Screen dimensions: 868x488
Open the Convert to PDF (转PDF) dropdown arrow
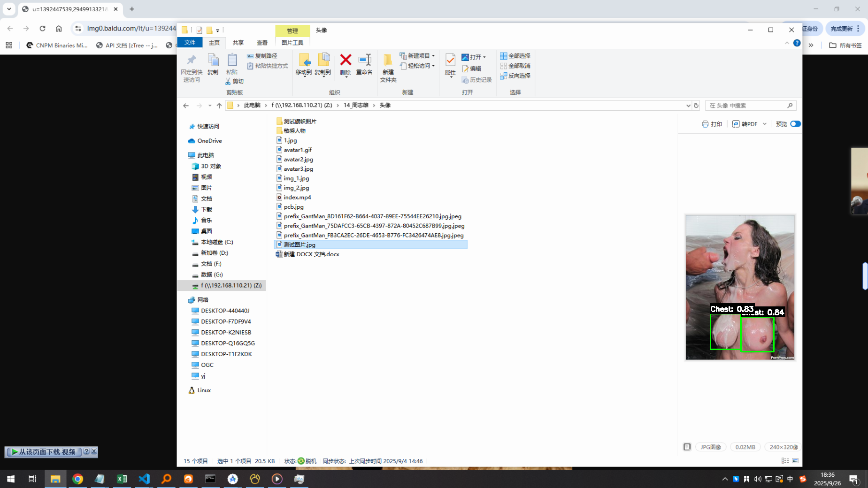click(765, 124)
